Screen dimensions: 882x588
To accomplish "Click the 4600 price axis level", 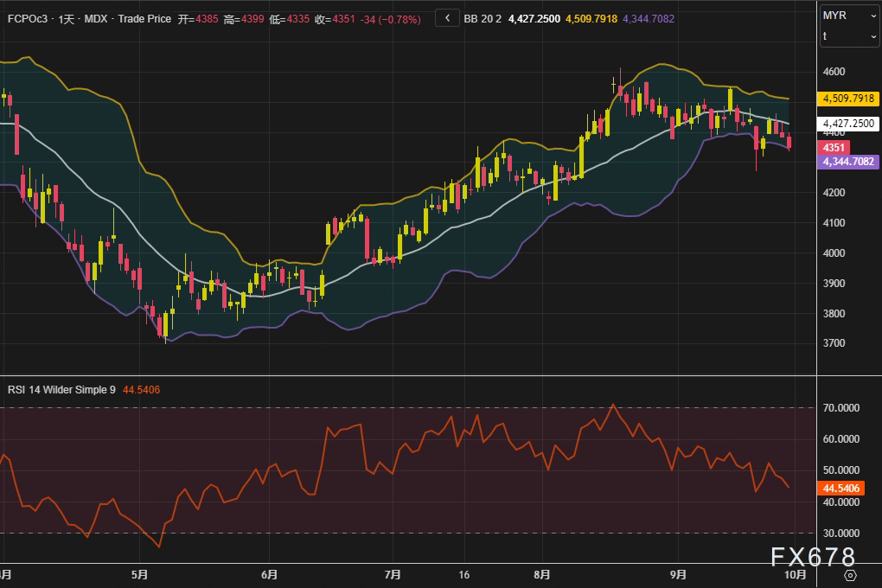I will (x=834, y=72).
